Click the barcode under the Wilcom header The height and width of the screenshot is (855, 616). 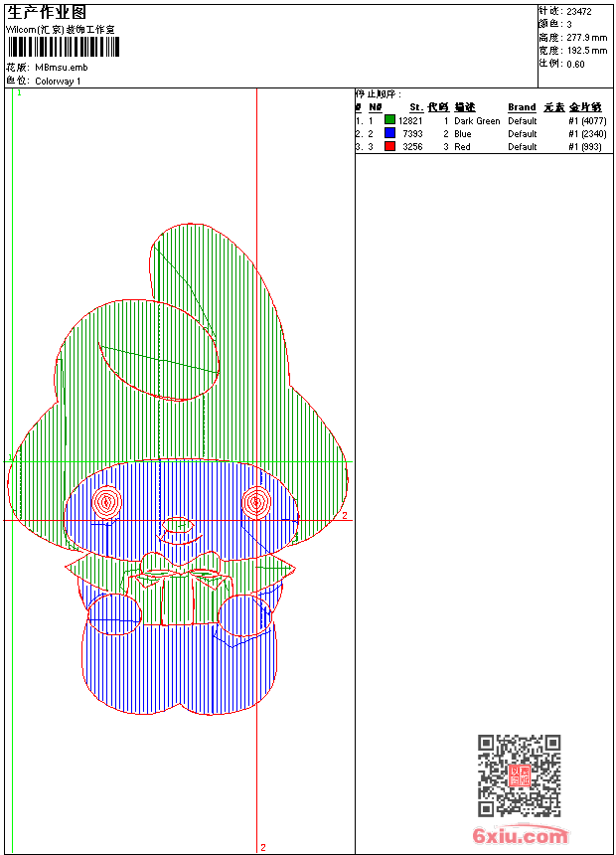pos(64,47)
